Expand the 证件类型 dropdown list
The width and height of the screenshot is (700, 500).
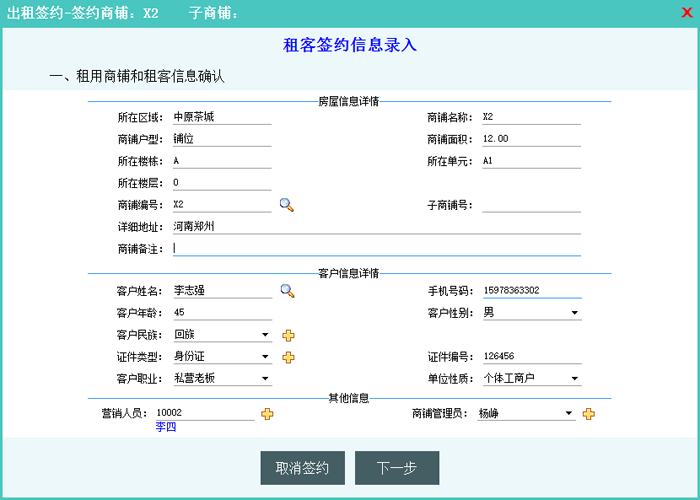265,357
